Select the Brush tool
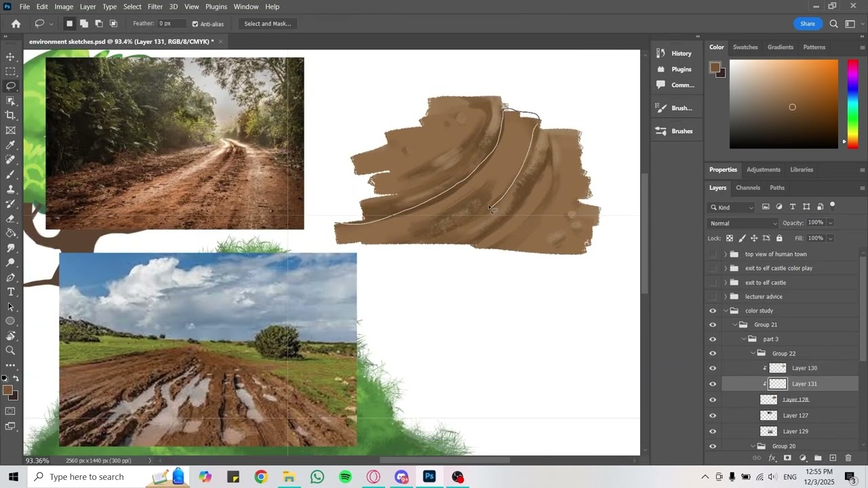This screenshot has height=488, width=868. 10,175
